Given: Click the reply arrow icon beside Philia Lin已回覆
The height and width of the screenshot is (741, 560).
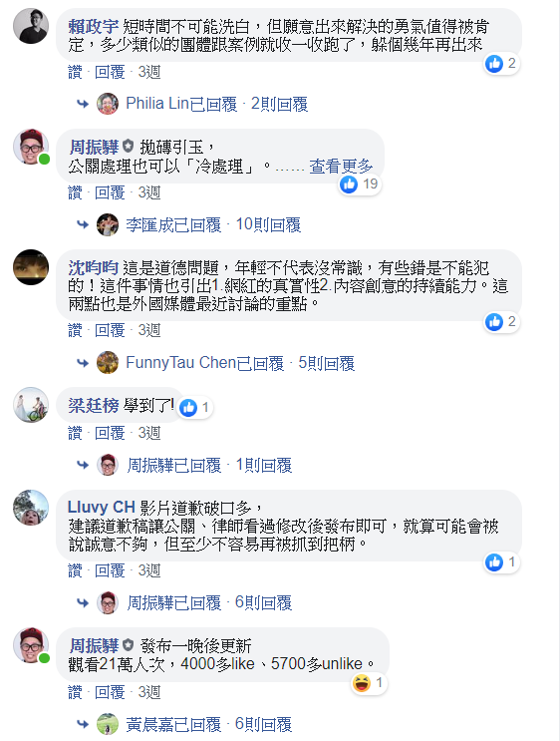Looking at the screenshot, I should [83, 104].
